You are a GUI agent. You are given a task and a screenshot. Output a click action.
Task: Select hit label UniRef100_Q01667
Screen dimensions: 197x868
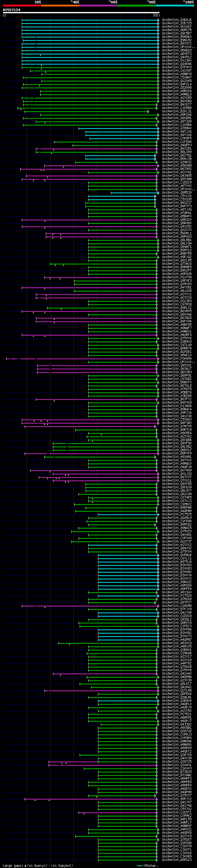tap(177, 26)
